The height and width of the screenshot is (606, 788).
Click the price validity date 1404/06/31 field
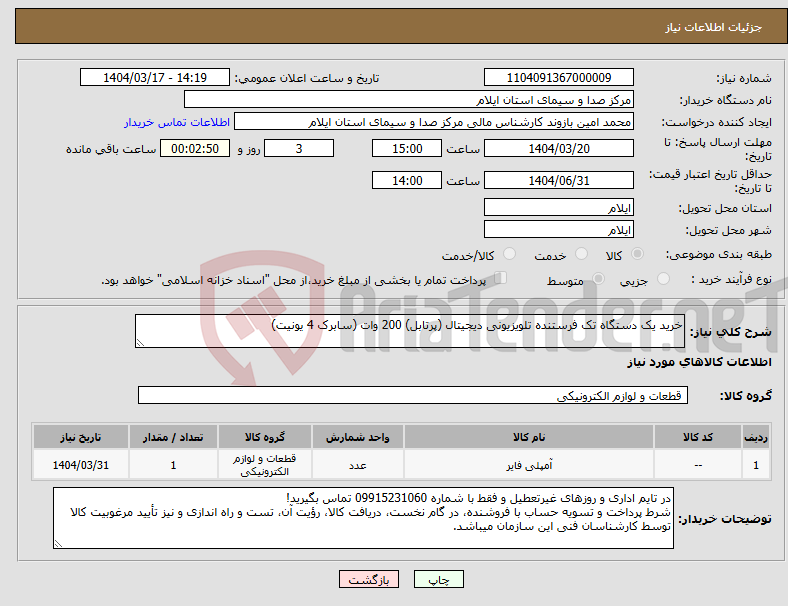coord(558,180)
